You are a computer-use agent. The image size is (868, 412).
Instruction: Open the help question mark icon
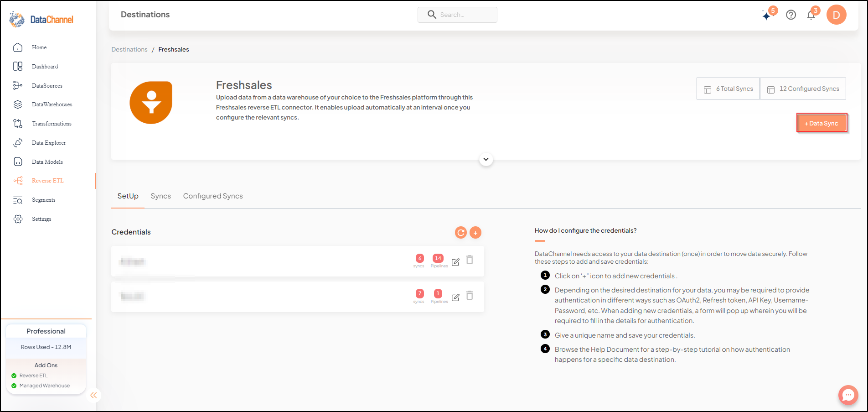click(x=791, y=15)
